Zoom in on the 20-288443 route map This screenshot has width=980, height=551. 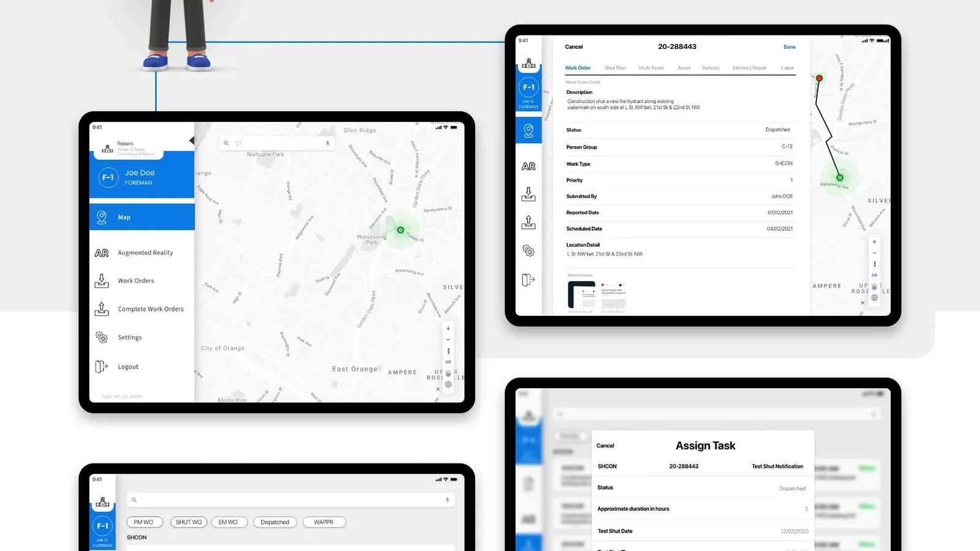click(x=875, y=242)
